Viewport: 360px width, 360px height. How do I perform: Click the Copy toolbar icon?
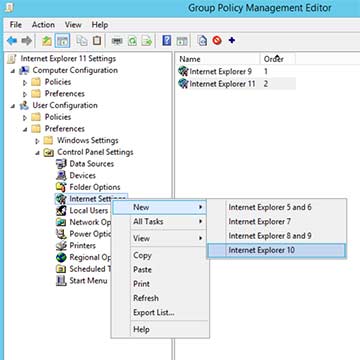(x=82, y=41)
